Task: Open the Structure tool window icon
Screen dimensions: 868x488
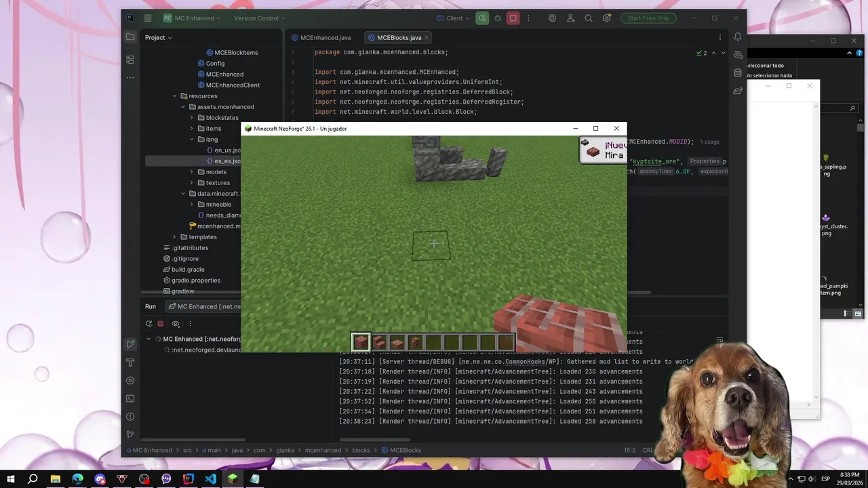Action: [130, 60]
